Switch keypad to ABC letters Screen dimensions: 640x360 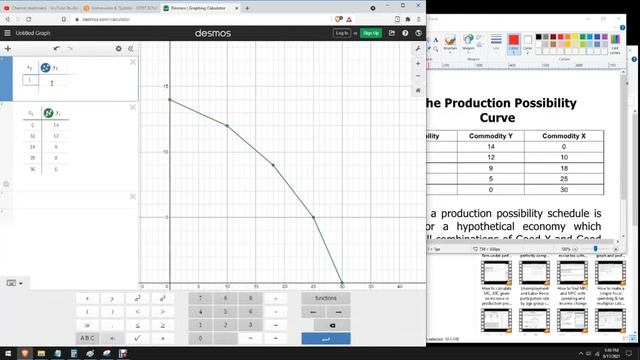[x=87, y=338]
